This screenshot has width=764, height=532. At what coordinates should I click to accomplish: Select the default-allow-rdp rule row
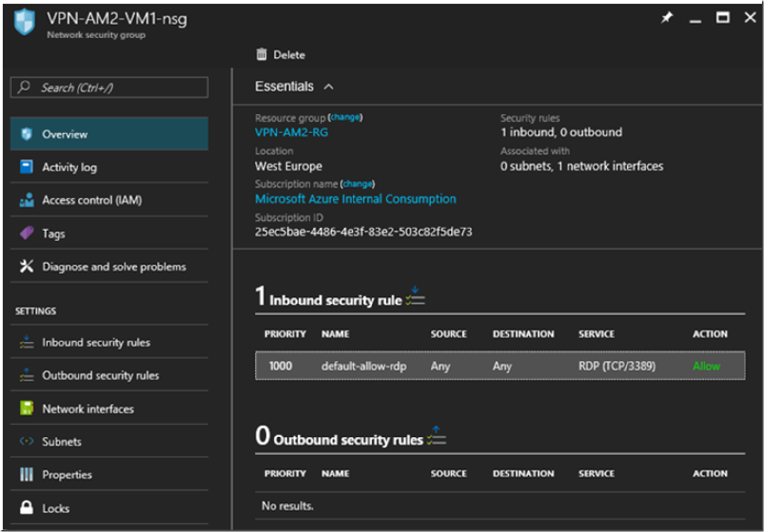(x=500, y=365)
